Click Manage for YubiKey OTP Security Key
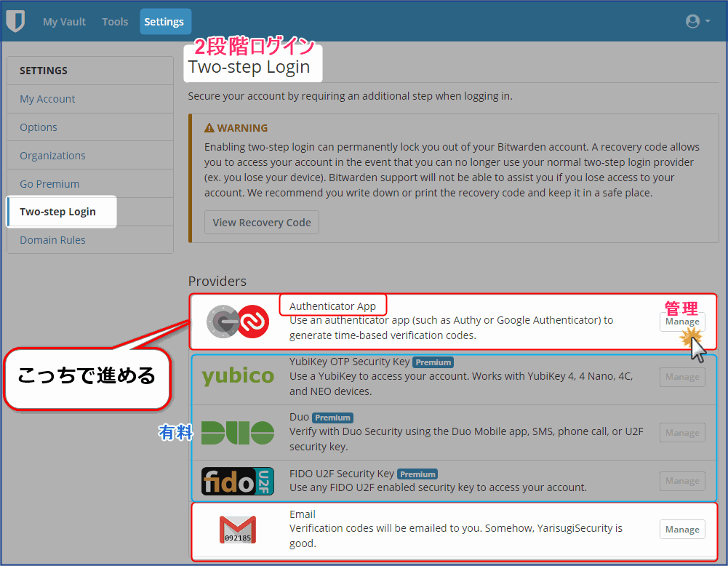Image resolution: width=728 pixels, height=566 pixels. click(x=682, y=377)
